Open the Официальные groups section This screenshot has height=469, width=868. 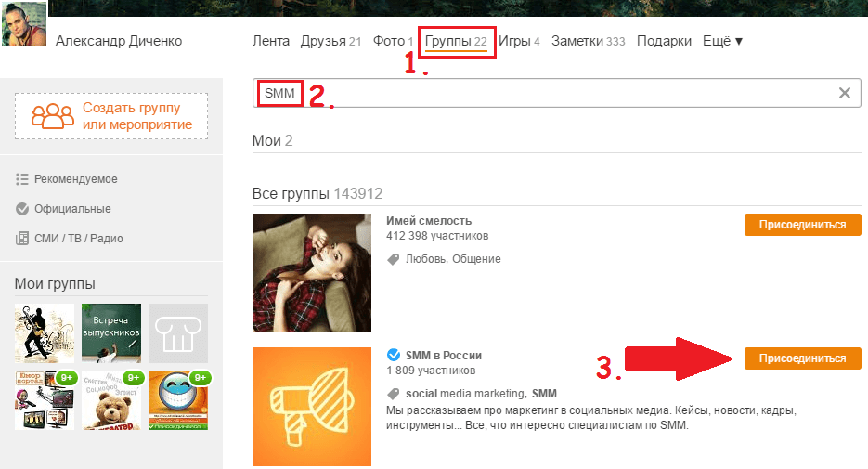[x=72, y=209]
